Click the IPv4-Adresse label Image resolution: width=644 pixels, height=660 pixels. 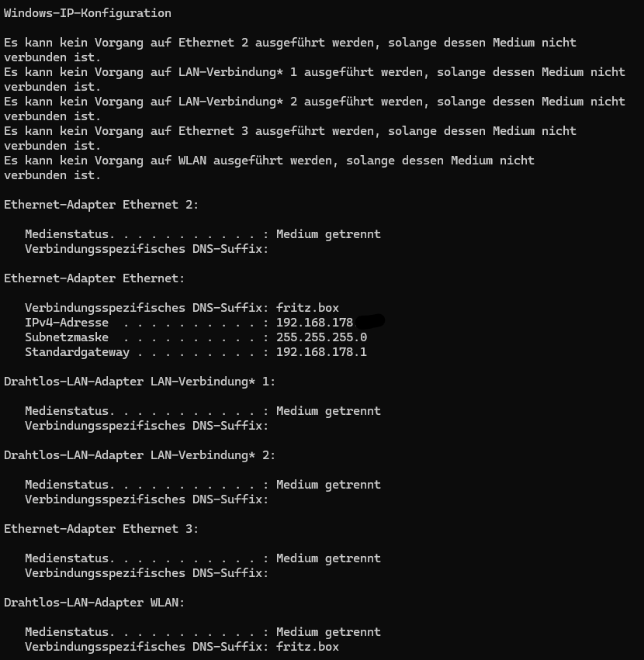click(67, 323)
